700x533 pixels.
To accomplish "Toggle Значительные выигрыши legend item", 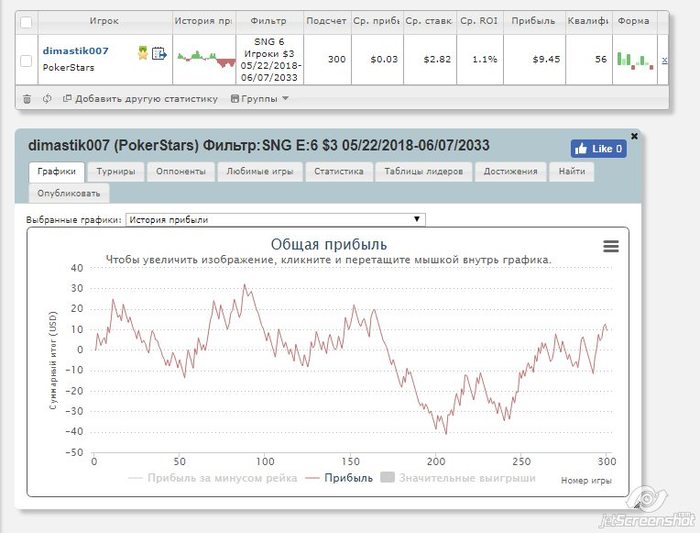I will (458, 478).
